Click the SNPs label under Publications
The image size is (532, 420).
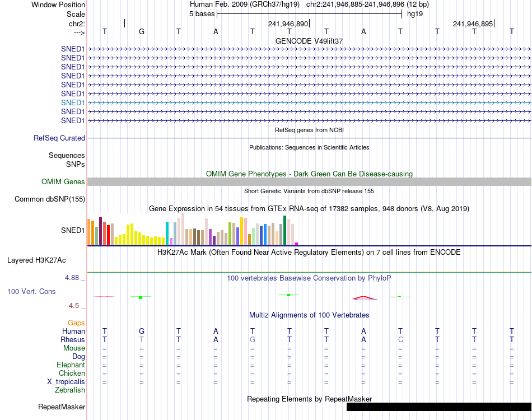click(x=76, y=164)
